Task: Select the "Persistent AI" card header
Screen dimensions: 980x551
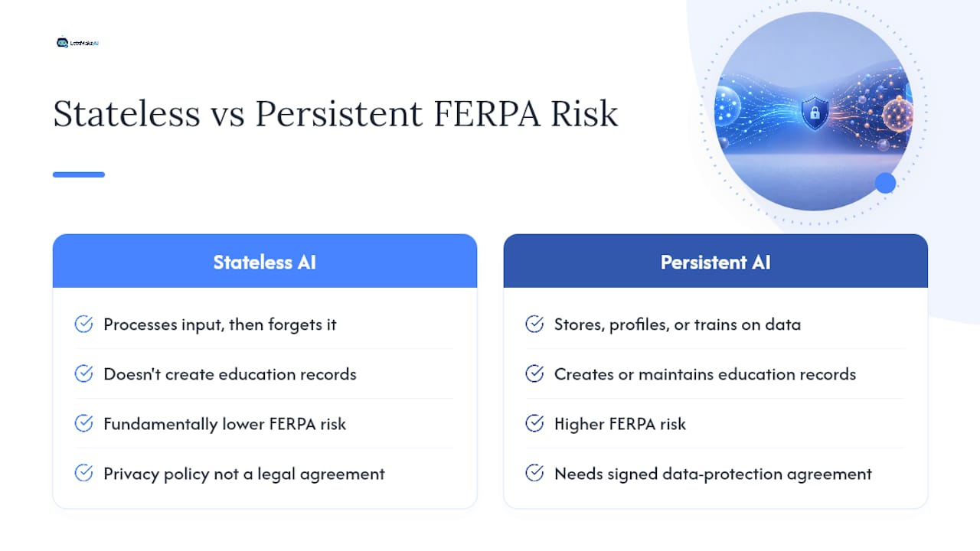Action: point(715,261)
